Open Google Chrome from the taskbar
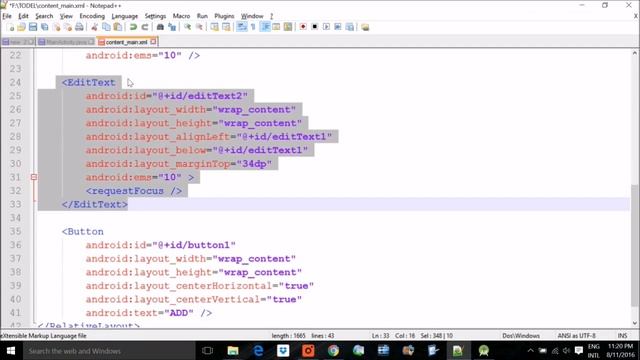The width and height of the screenshot is (640, 360). 333,351
